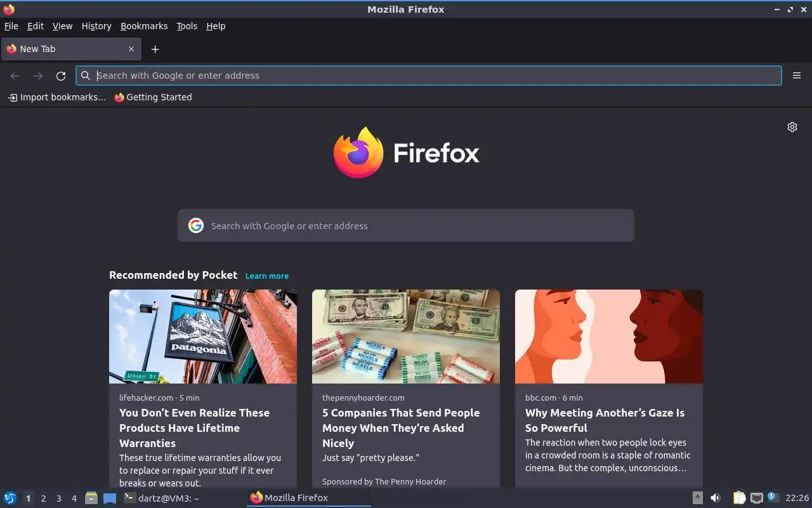Open Getting Started bookmark
The height and width of the screenshot is (508, 812).
point(153,97)
